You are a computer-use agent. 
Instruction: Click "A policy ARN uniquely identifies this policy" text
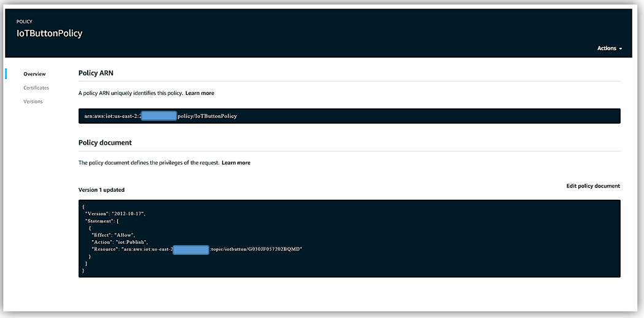(x=131, y=93)
